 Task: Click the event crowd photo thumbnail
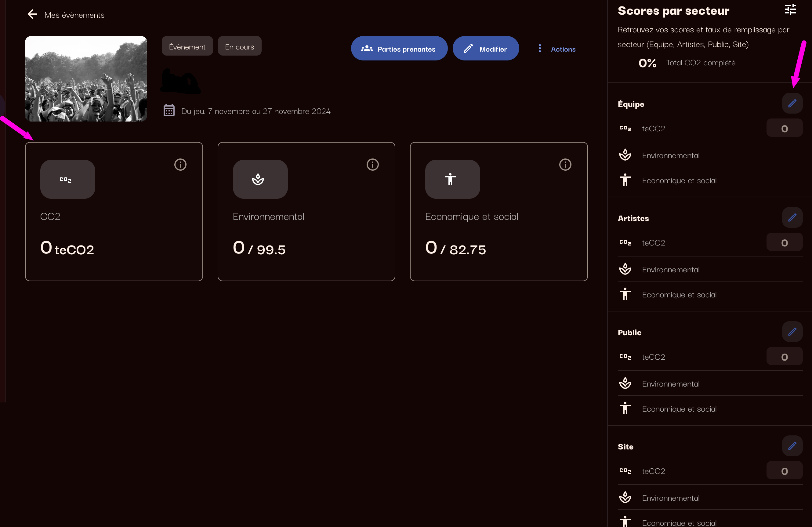[86, 79]
